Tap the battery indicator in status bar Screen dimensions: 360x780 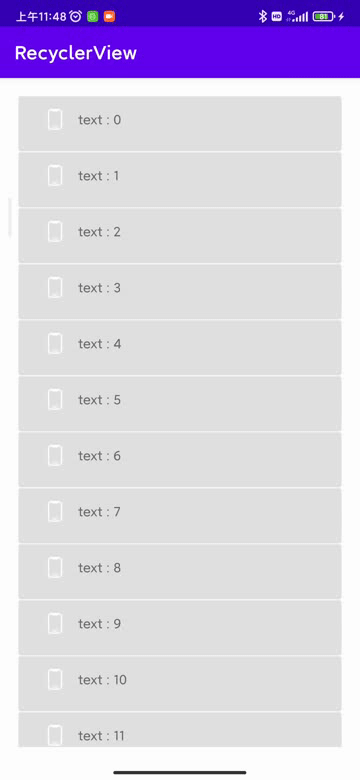click(x=324, y=17)
